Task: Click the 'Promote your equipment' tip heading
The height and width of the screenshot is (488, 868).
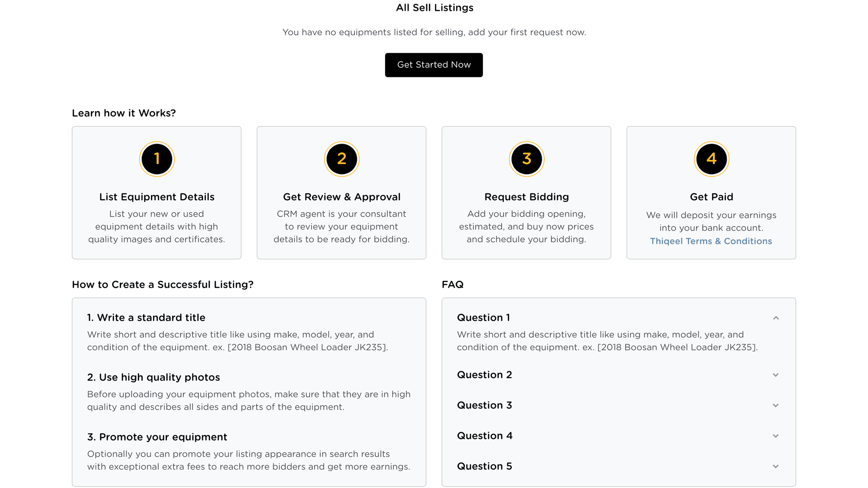Action: coord(157,437)
